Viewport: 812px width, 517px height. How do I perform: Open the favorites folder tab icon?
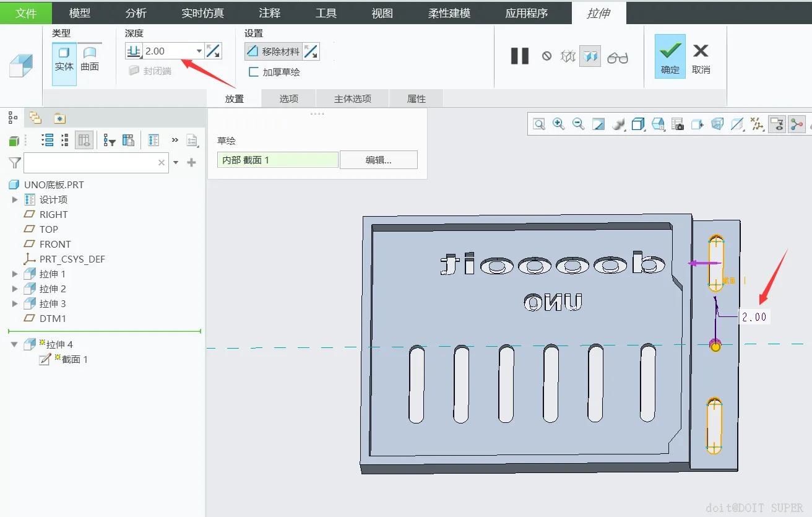59,118
